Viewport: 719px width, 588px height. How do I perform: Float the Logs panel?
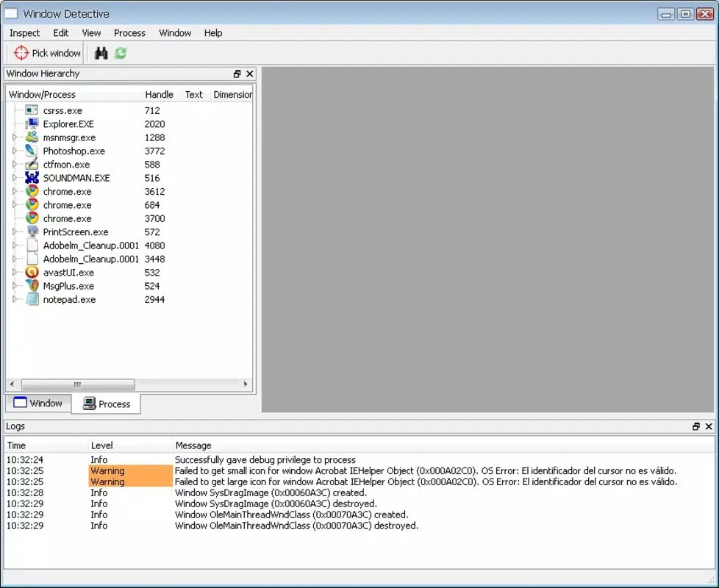[x=696, y=426]
